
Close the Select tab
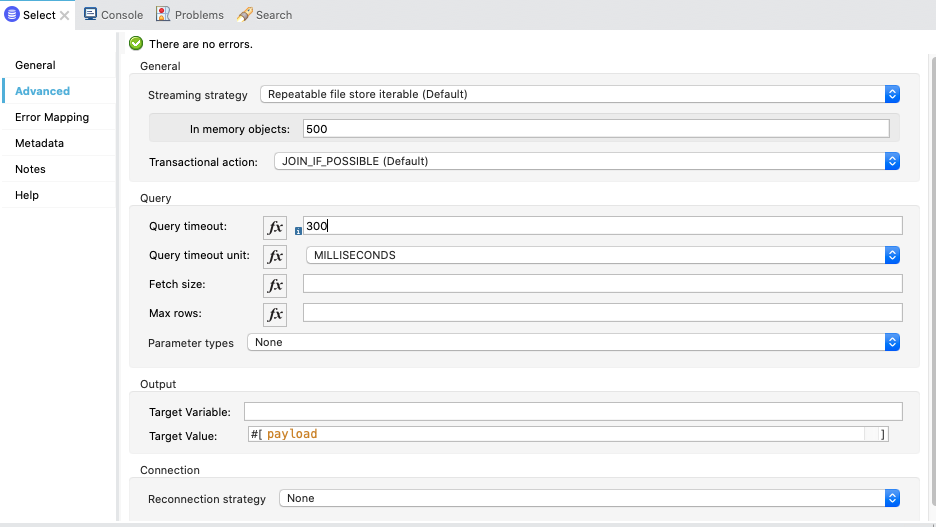[65, 15]
